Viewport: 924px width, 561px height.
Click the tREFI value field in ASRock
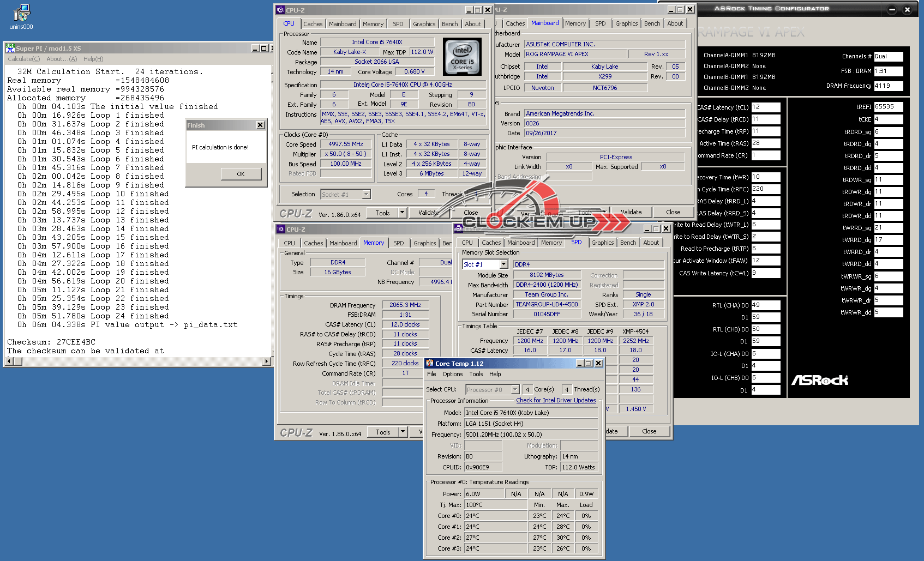click(888, 107)
